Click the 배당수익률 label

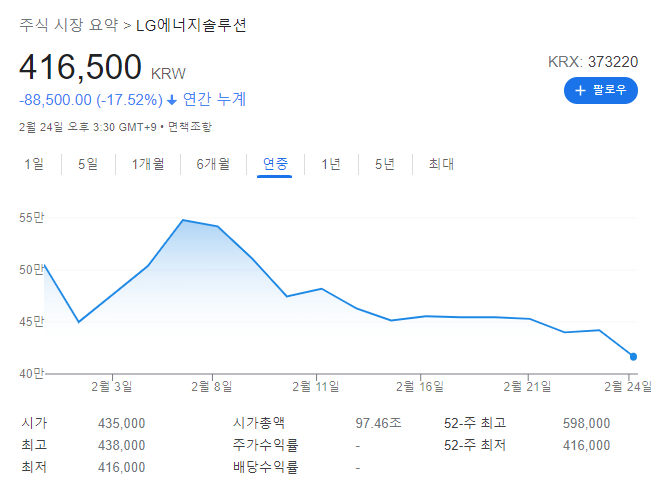[265, 467]
